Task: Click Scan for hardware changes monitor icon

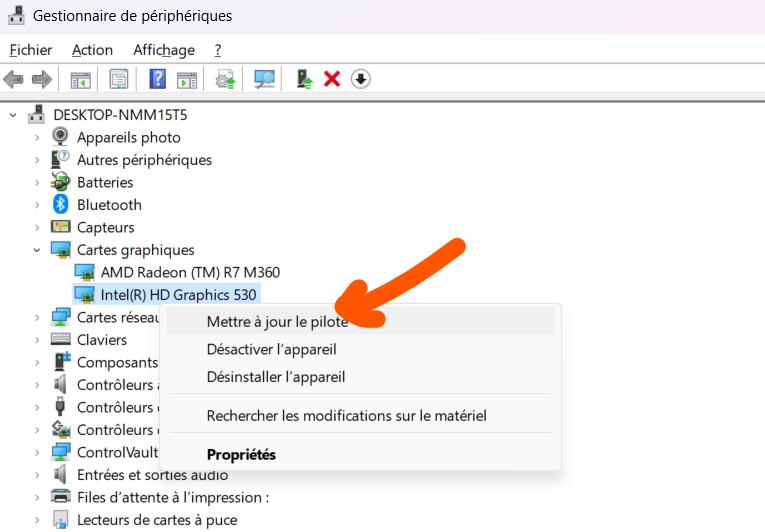Action: (x=264, y=79)
